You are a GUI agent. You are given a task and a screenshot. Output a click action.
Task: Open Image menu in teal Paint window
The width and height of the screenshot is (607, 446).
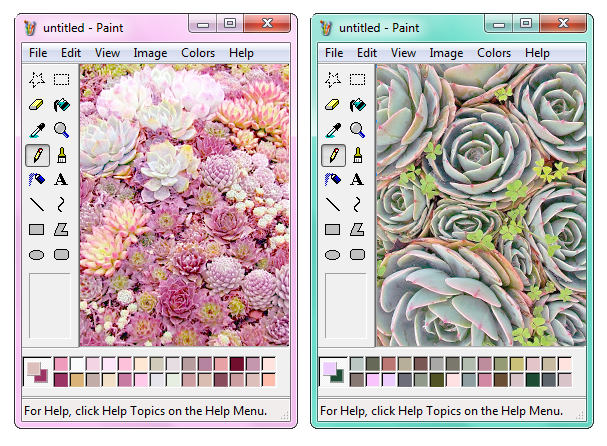point(446,53)
